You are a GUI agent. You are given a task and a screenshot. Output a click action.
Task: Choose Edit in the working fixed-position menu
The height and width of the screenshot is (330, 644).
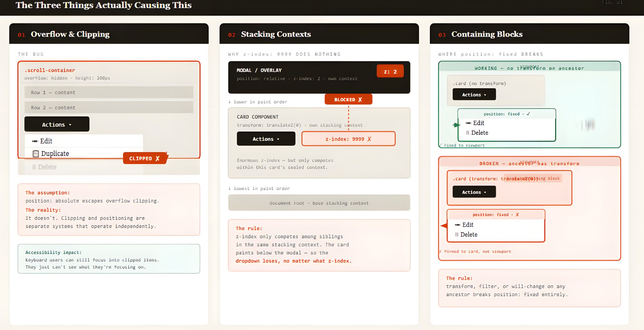point(478,123)
